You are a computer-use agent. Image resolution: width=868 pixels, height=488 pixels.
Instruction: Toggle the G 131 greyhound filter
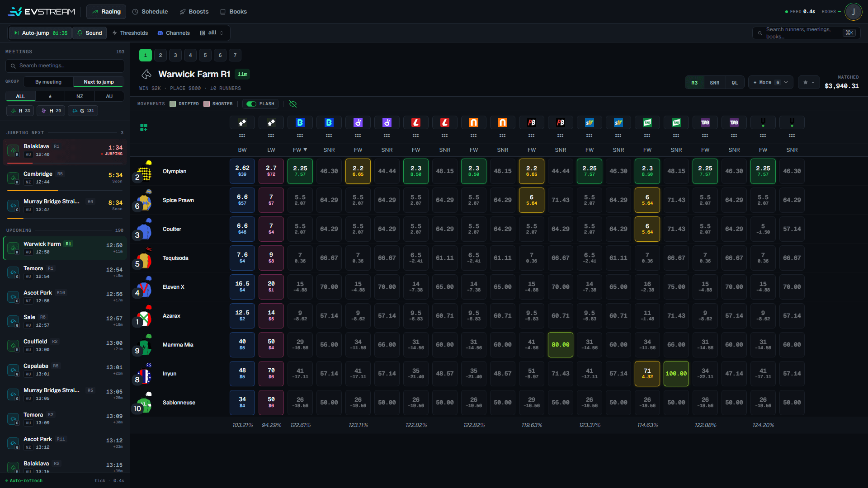[83, 111]
